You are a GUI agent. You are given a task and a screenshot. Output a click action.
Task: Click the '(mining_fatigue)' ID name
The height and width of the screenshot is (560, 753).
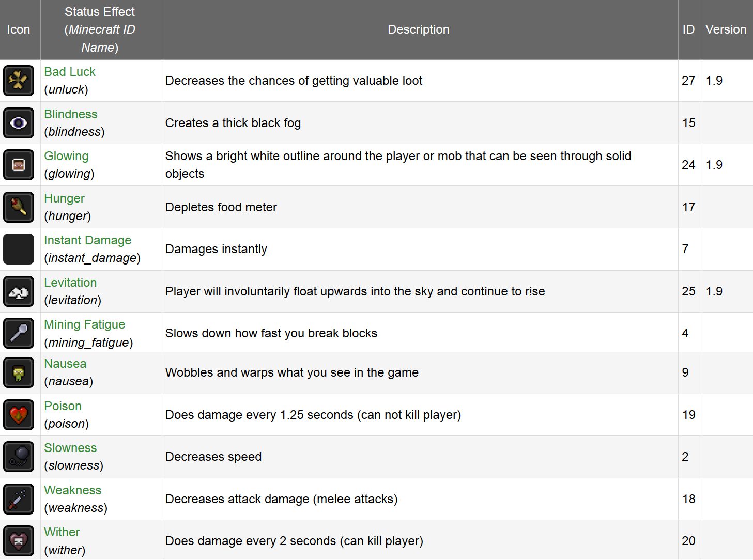pyautogui.click(x=88, y=342)
